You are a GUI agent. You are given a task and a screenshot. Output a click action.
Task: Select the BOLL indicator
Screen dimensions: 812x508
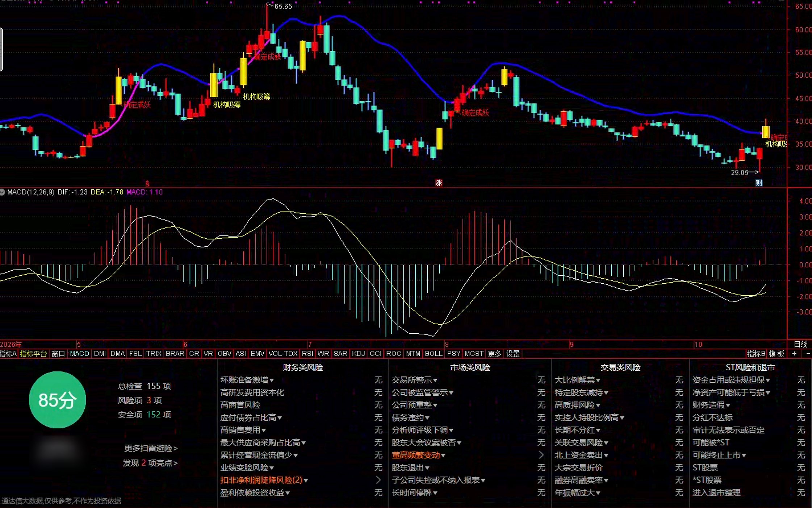pos(434,354)
